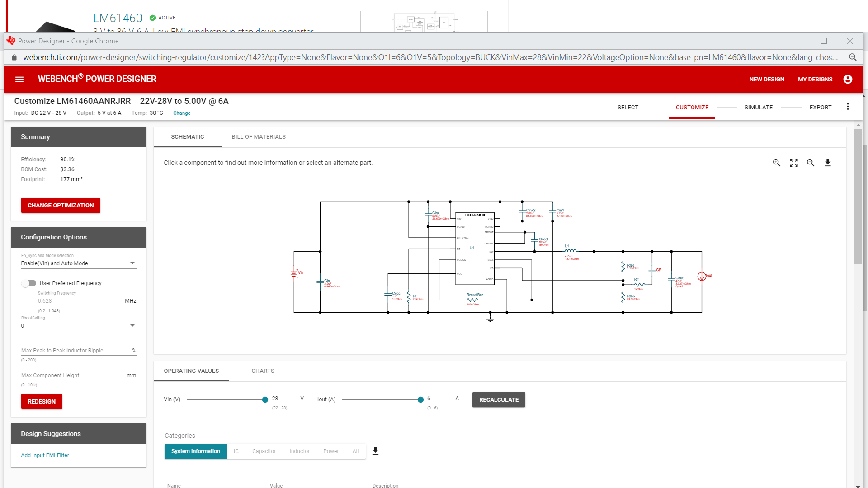Zoom out on the schematic

pos(811,163)
